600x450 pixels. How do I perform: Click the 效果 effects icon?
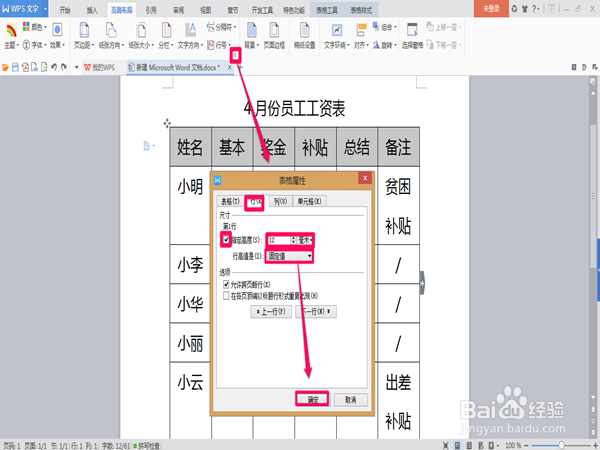coord(57,29)
